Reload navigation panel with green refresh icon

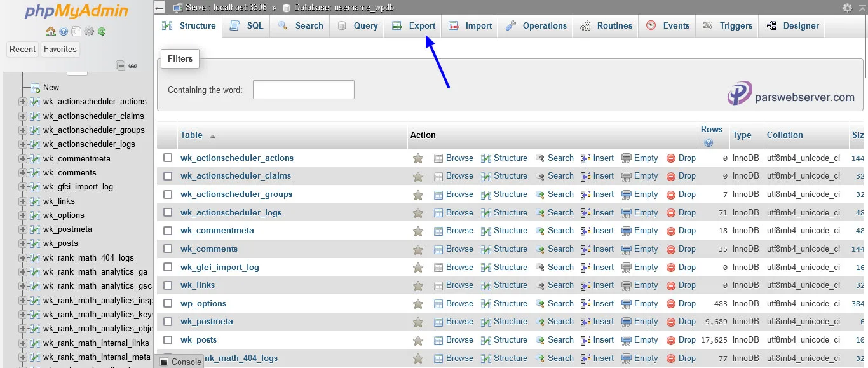(102, 32)
